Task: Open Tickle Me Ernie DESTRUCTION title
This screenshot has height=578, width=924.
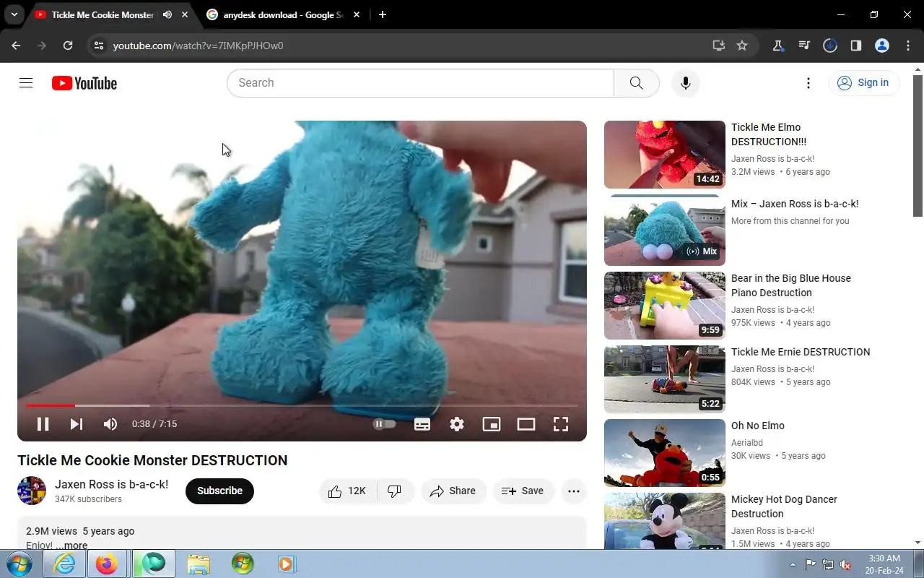Action: (801, 352)
